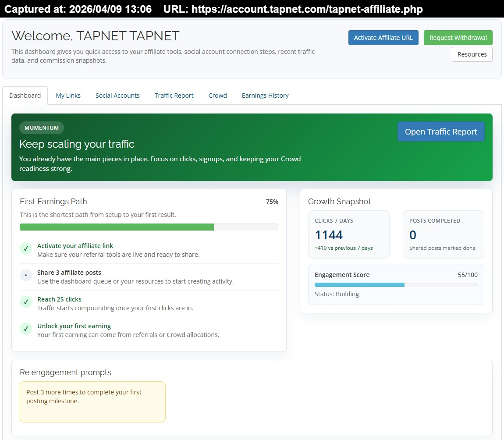
Task: Click the pending dot icon beside Share 3 affiliate posts
Action: [26, 275]
